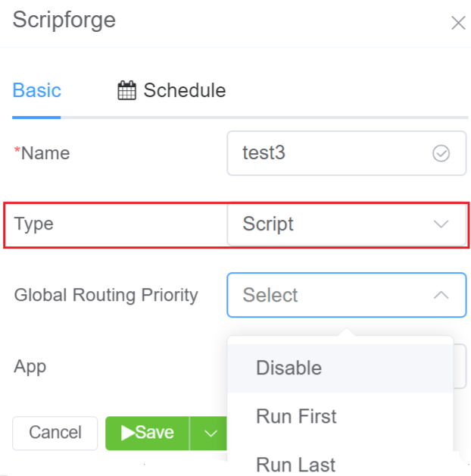Click the Type label text
Viewport: 471px width, 476px height.
coord(34,224)
